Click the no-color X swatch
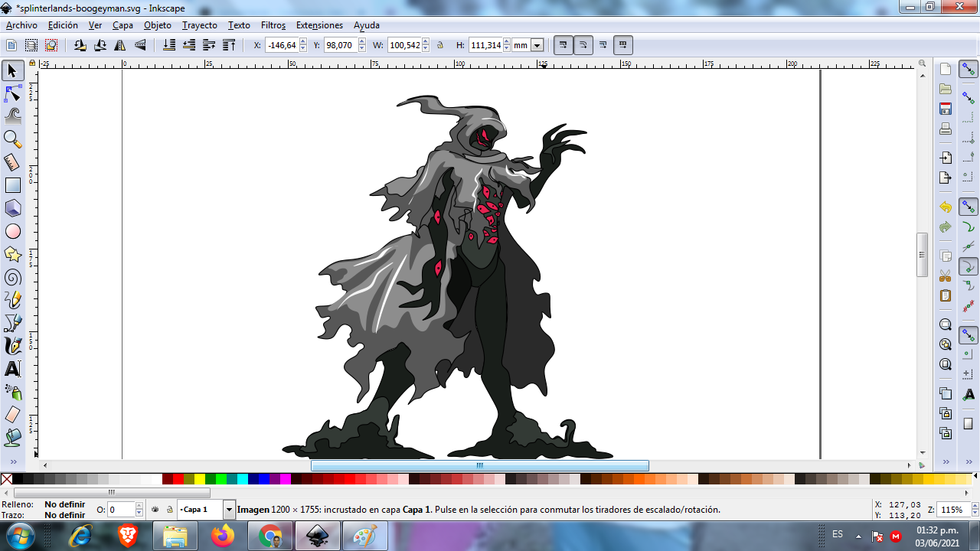The image size is (980, 551). point(6,479)
